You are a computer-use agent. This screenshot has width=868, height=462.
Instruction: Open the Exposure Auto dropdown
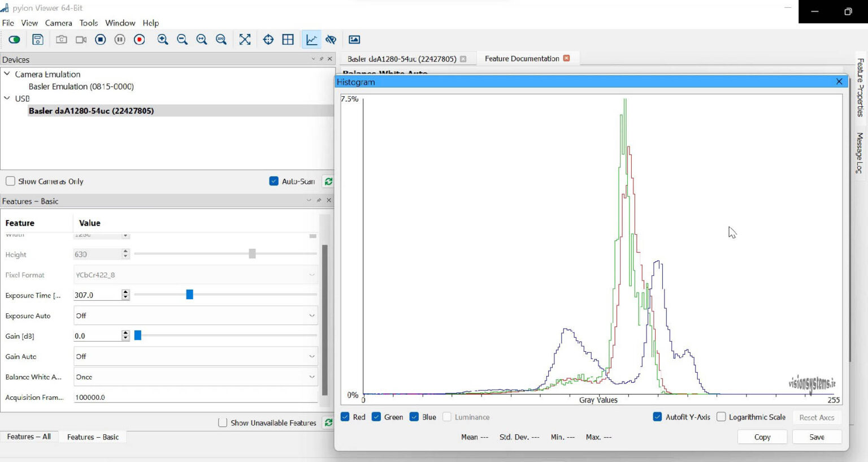(196, 316)
